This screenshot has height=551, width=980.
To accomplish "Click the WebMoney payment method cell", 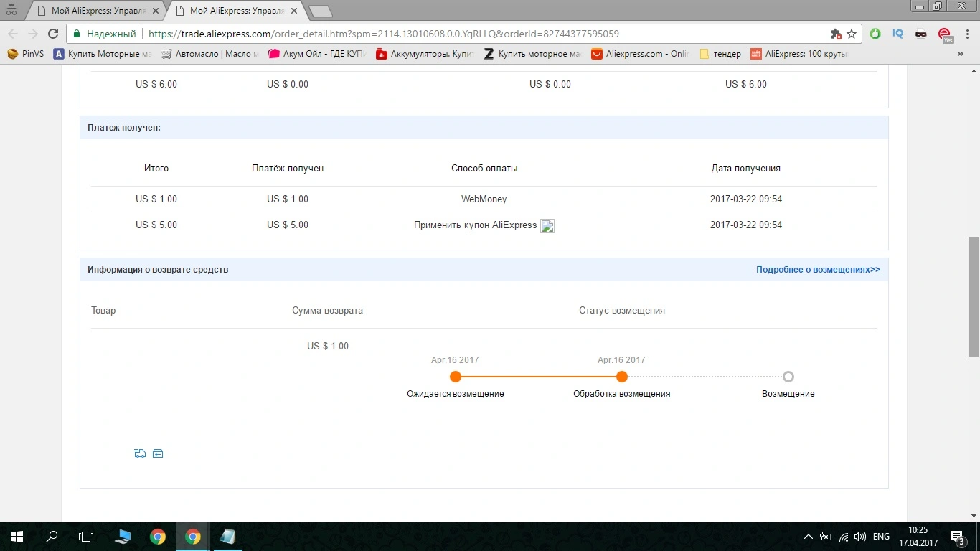I will tap(484, 199).
